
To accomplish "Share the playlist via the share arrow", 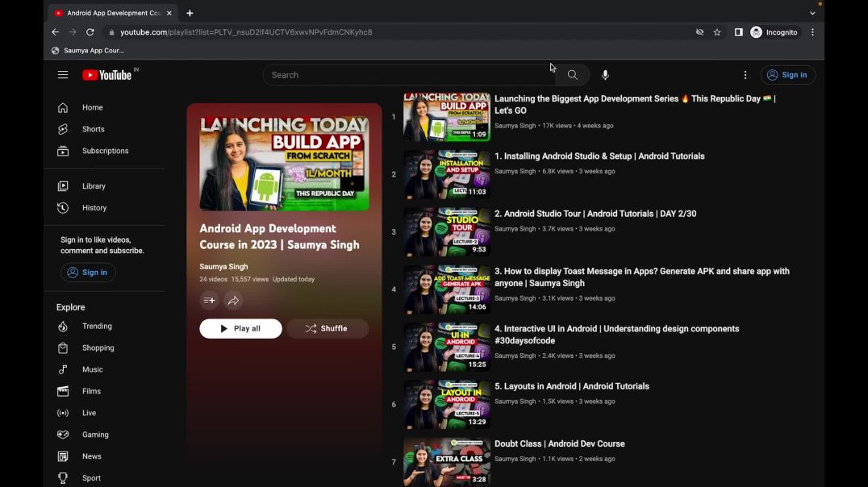I will point(233,300).
